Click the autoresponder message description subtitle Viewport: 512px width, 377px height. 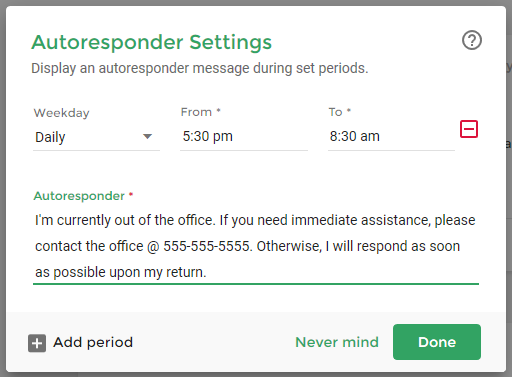tap(200, 68)
